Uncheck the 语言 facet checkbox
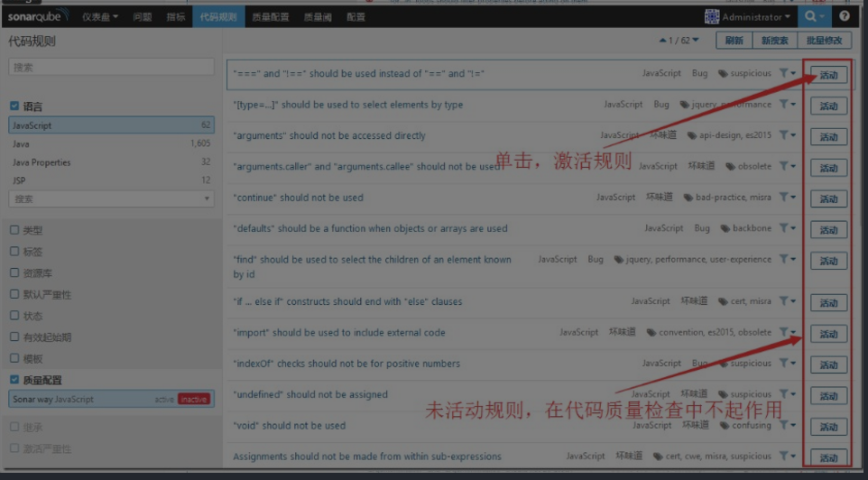The height and width of the screenshot is (480, 868). (14, 106)
